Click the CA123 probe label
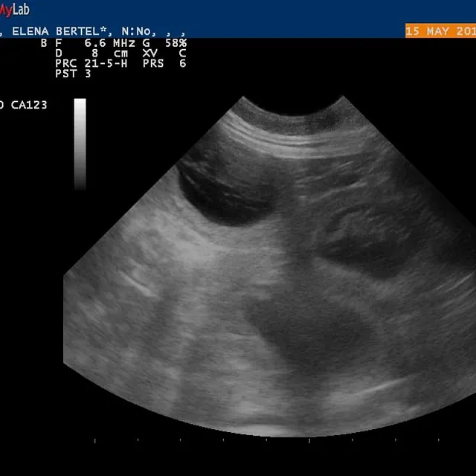 pyautogui.click(x=28, y=105)
